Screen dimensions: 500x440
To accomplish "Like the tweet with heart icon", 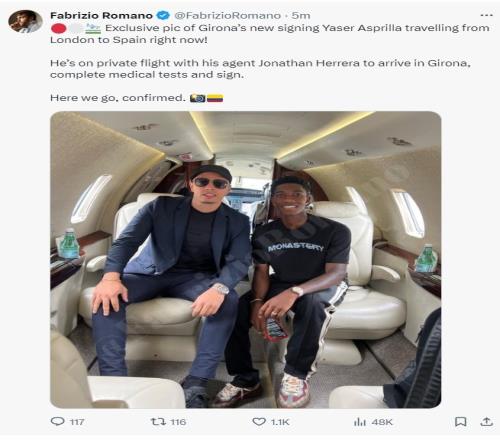I will (x=259, y=422).
